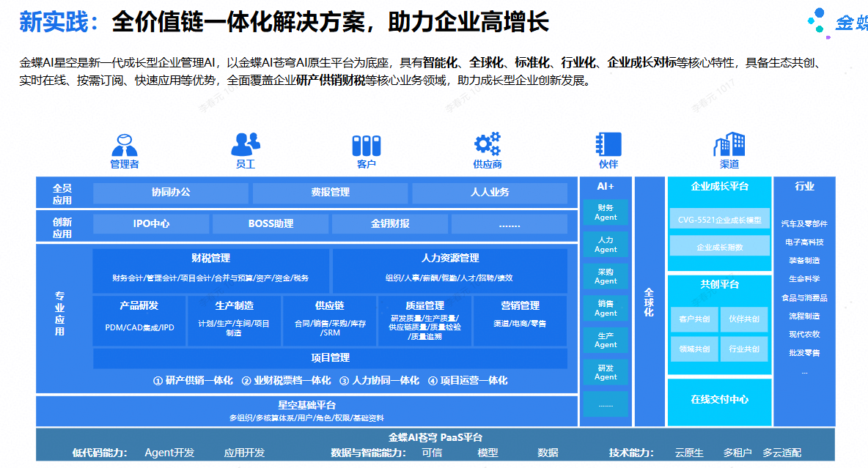
Task: Click the 电子高科技 industry entry
Action: click(804, 242)
